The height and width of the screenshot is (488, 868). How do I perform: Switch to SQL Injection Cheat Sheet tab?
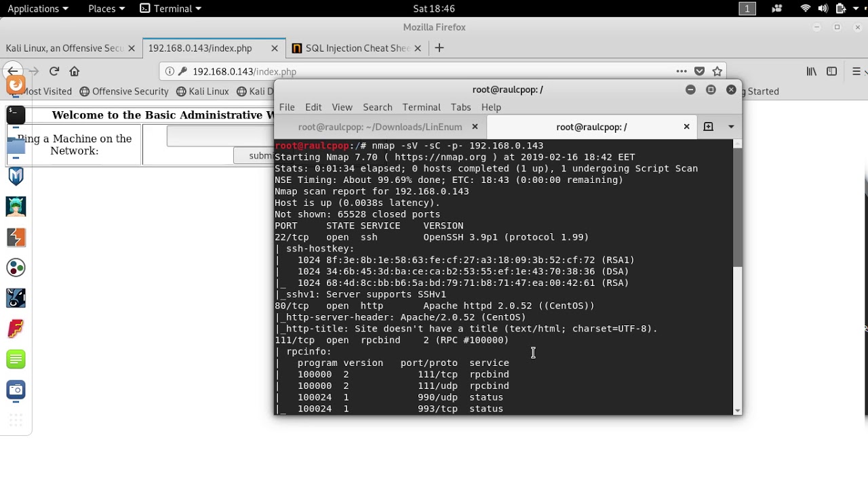(357, 48)
